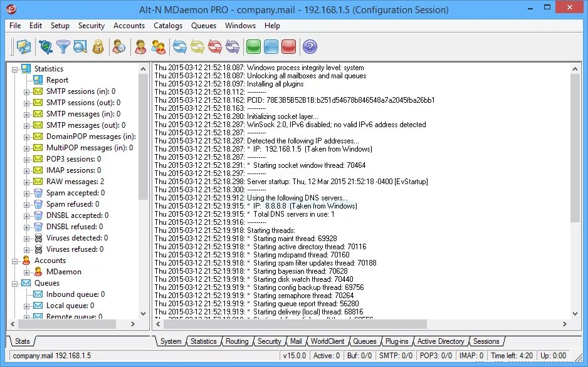This screenshot has width=588, height=367.
Task: Switch to the Routing log tab
Action: point(237,341)
